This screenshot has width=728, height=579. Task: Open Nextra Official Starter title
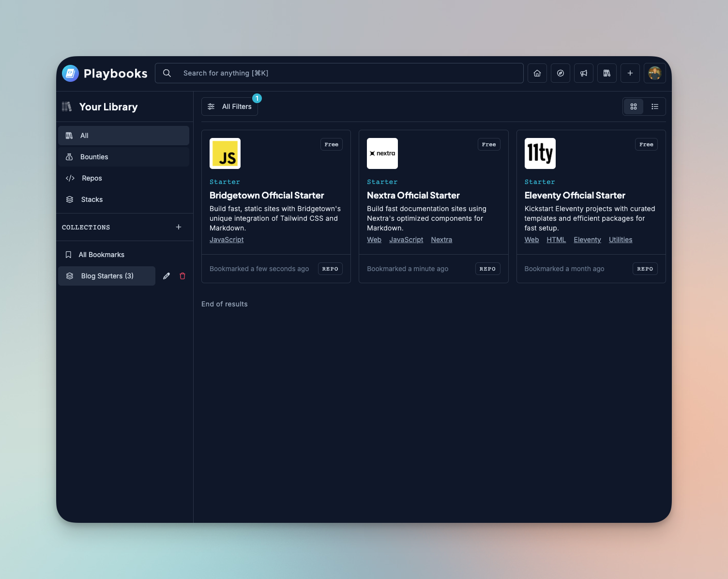point(413,196)
